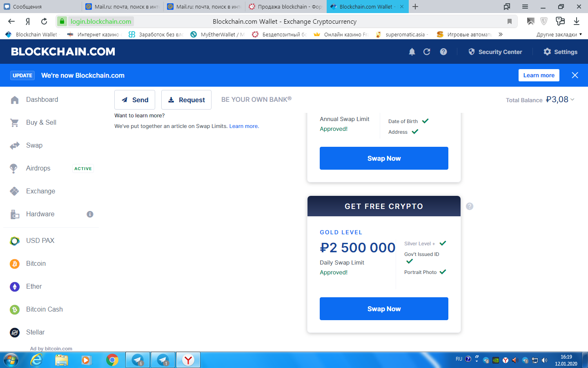Open the Hardware section
588x368 pixels.
(x=40, y=214)
